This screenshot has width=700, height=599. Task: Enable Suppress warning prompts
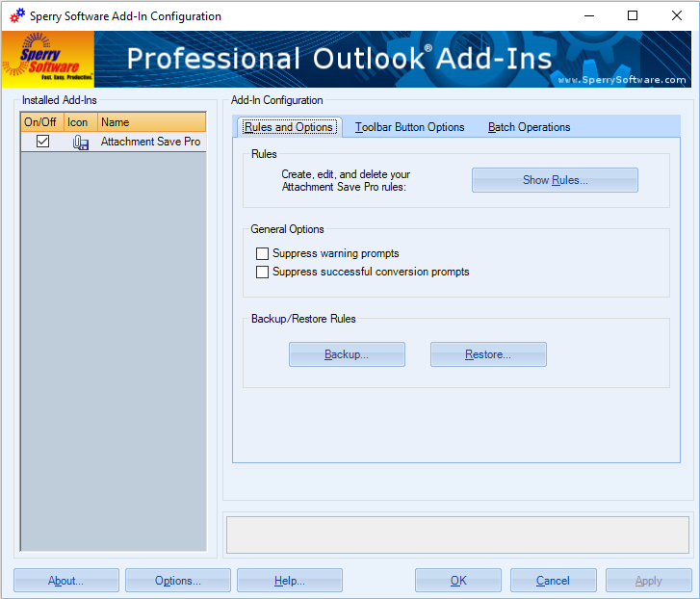point(262,253)
